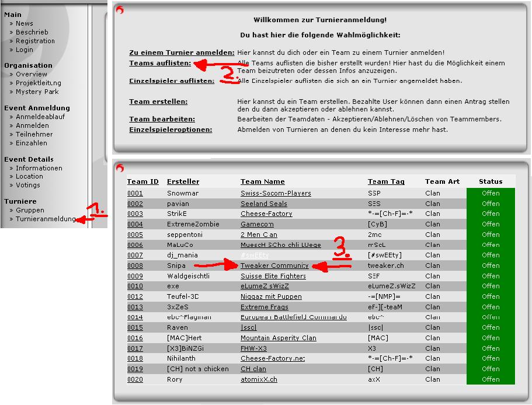Viewport: 532px width, 405px height.
Task: Click team ID 0001
Action: point(135,193)
